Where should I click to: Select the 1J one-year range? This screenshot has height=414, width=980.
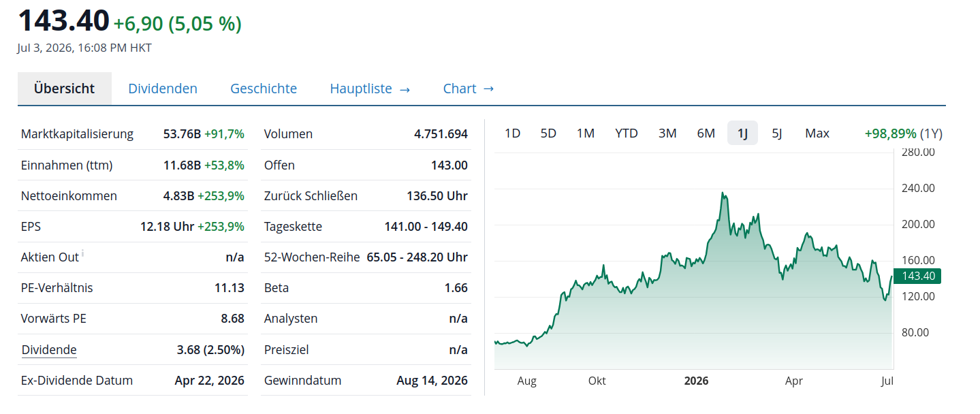point(742,133)
